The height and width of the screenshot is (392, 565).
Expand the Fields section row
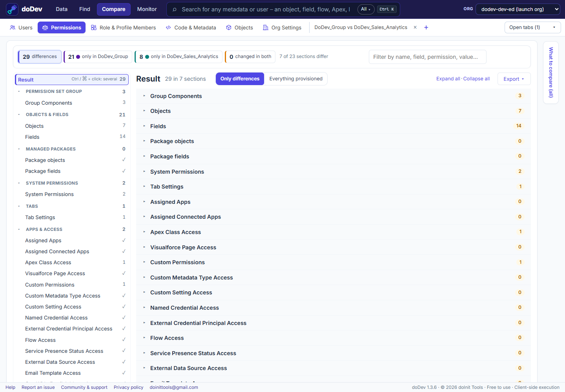[333, 126]
